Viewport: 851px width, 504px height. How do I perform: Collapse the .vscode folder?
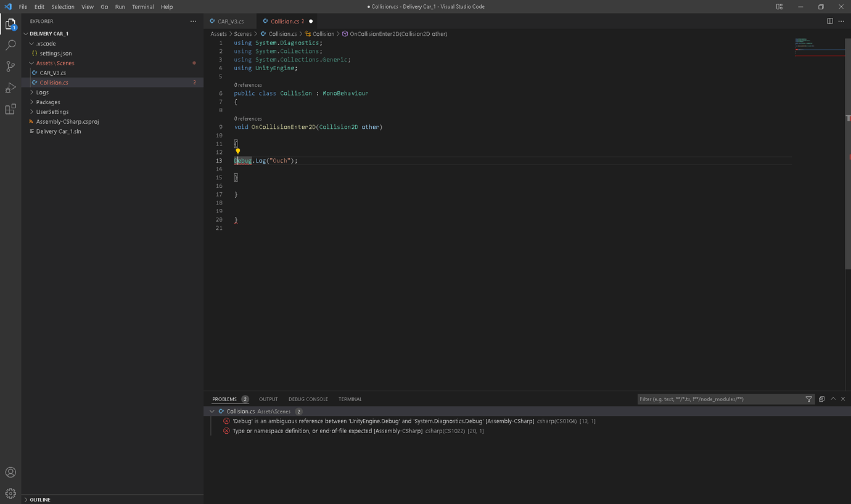coord(31,44)
